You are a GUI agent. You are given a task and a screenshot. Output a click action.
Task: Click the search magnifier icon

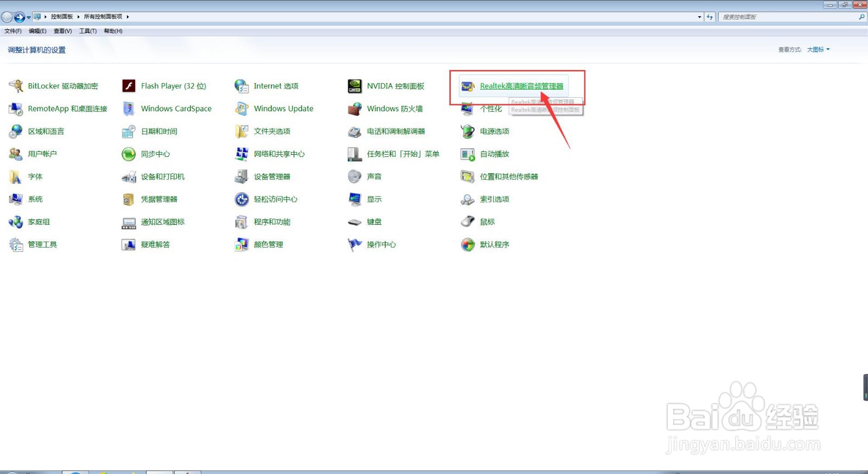[x=861, y=17]
